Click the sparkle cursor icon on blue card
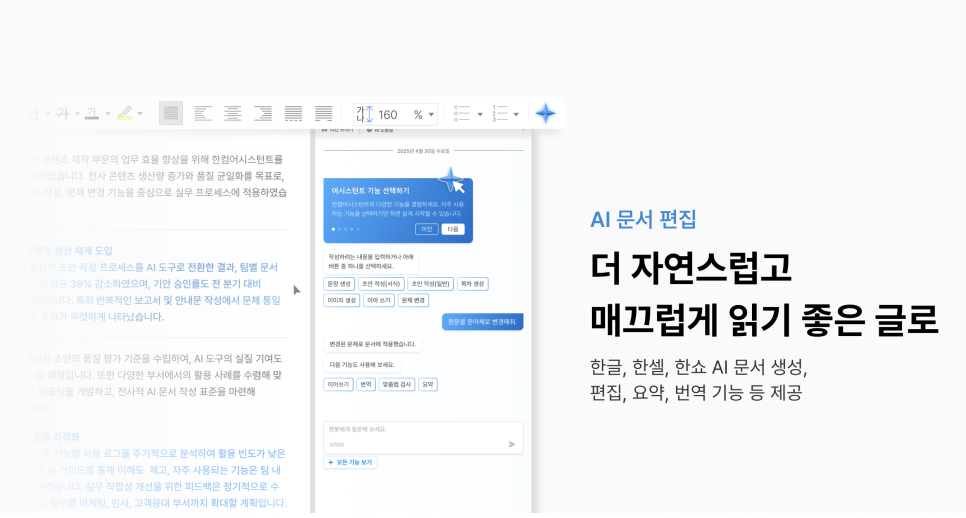This screenshot has width=966, height=518. pos(453,181)
